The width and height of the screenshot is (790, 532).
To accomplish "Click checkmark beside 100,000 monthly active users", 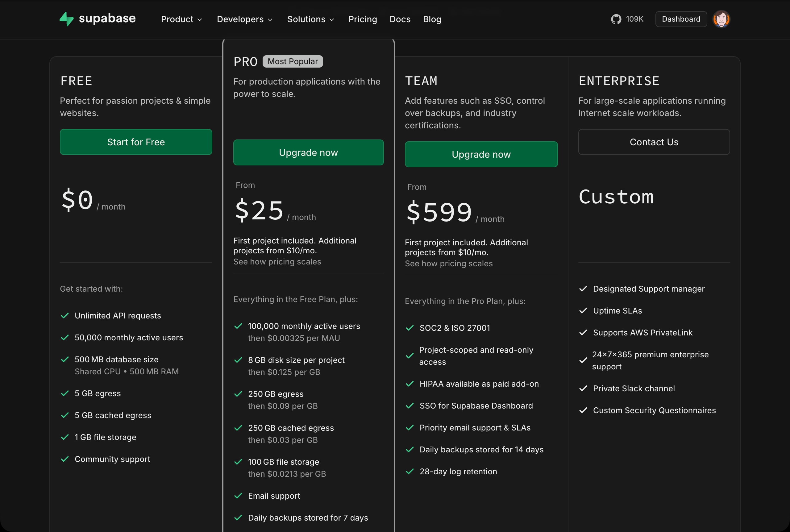I will (238, 326).
